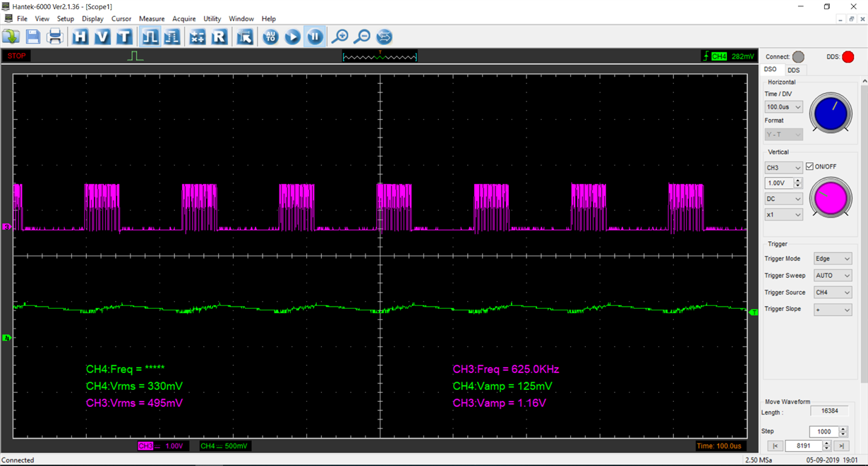This screenshot has width=868, height=466.
Task: Open the Time/DIV 100.0us dropdown
Action: [x=784, y=107]
